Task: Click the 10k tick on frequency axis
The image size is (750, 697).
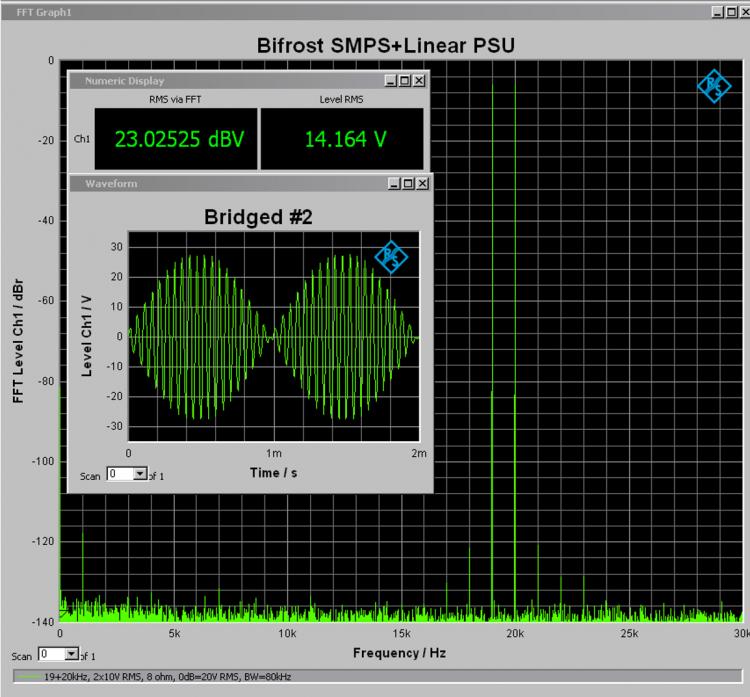Action: (287, 633)
